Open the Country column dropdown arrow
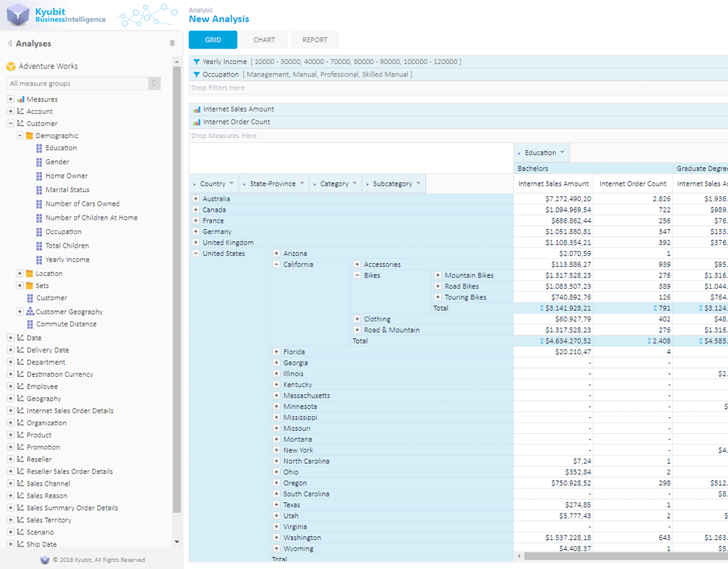 coord(232,184)
